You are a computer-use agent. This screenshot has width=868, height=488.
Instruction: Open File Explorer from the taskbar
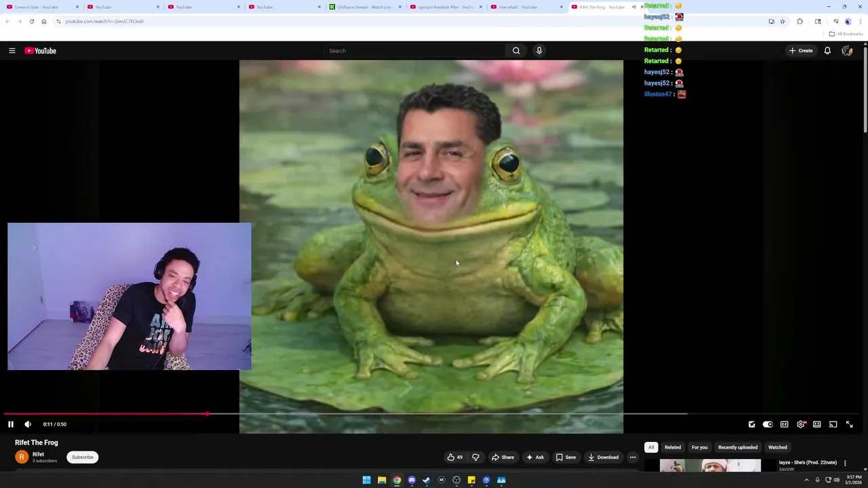point(382,480)
